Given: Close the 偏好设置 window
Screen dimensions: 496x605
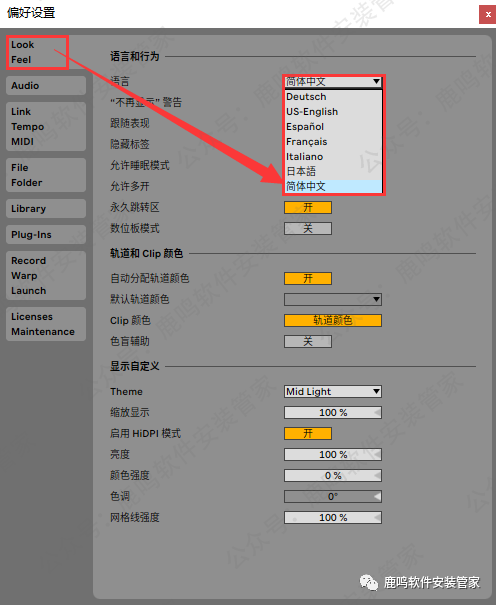Looking at the screenshot, I should [x=488, y=15].
